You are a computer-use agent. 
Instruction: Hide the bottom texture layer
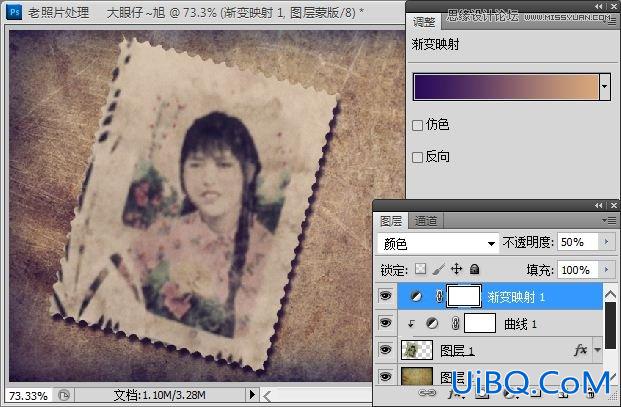tap(385, 377)
